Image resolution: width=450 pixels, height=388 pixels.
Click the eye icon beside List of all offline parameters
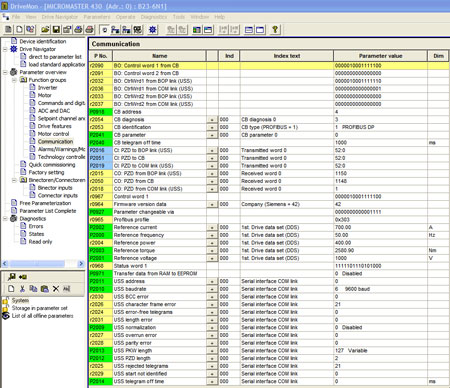[x=6, y=316]
